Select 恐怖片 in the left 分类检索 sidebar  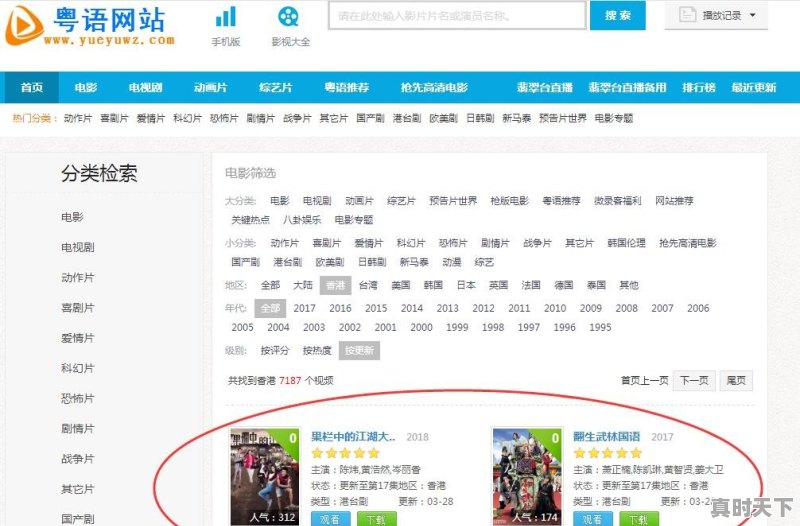coord(78,398)
